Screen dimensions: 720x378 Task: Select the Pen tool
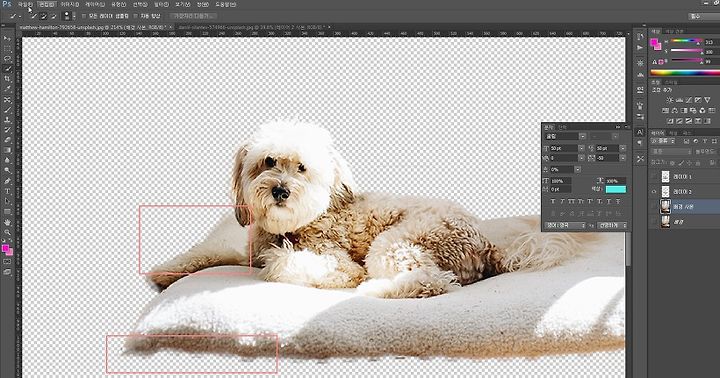pos(7,181)
